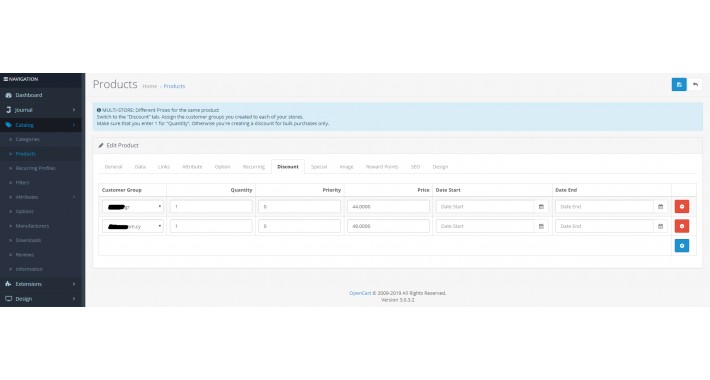Switch to the Design tab in product editor
Viewport: 710px width, 380px height.
pyautogui.click(x=440, y=167)
